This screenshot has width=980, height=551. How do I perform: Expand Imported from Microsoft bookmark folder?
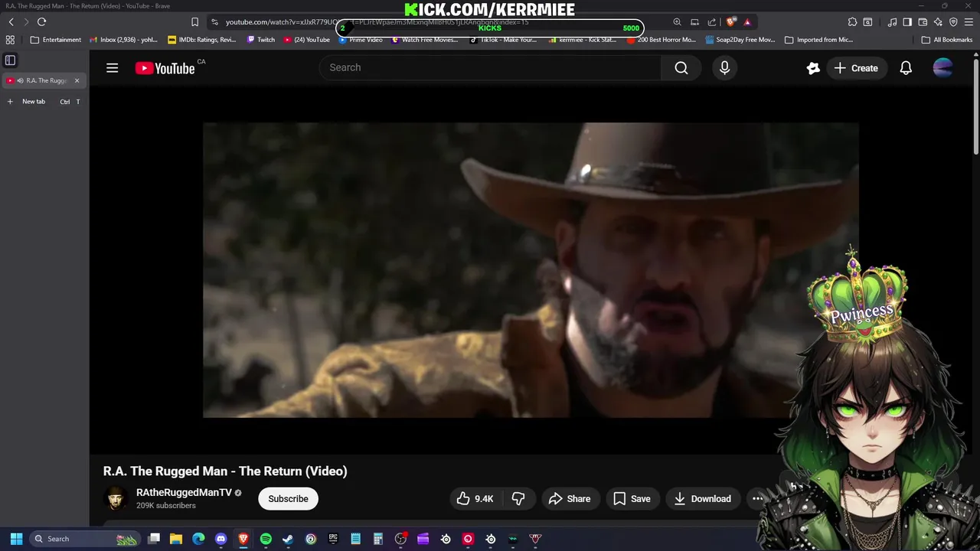click(818, 40)
